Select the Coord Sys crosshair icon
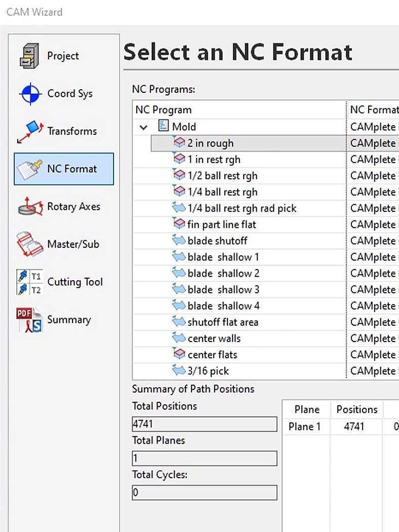 [30, 94]
